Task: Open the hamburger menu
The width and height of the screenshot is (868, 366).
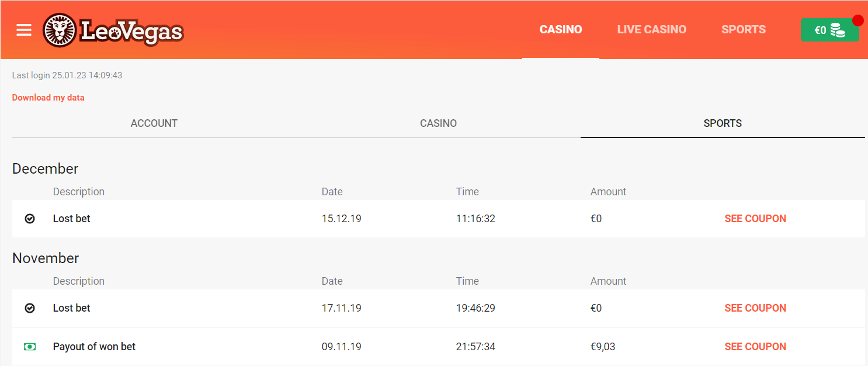Action: [24, 30]
